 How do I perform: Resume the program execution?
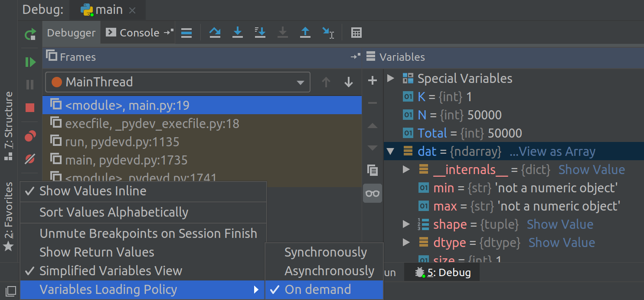(29, 62)
